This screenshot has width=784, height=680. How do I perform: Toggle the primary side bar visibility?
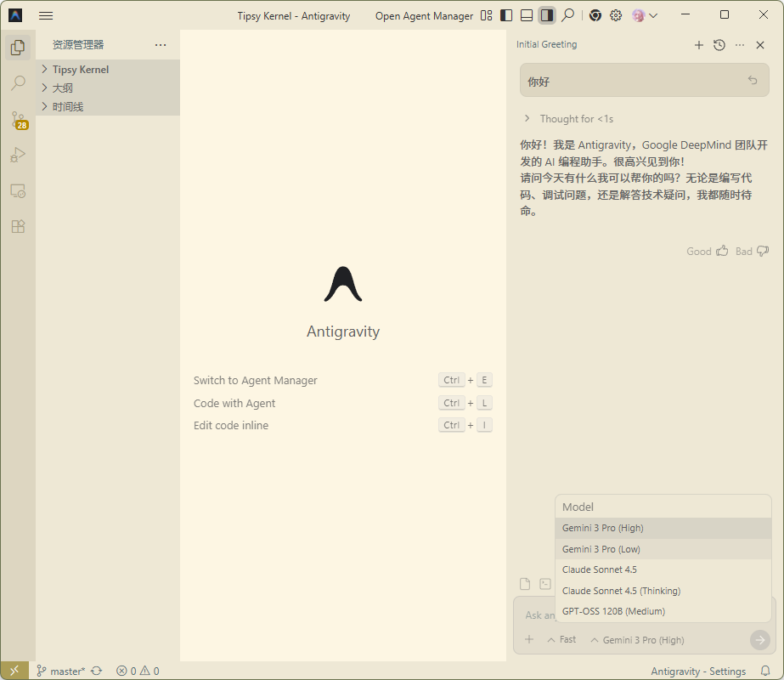[506, 15]
